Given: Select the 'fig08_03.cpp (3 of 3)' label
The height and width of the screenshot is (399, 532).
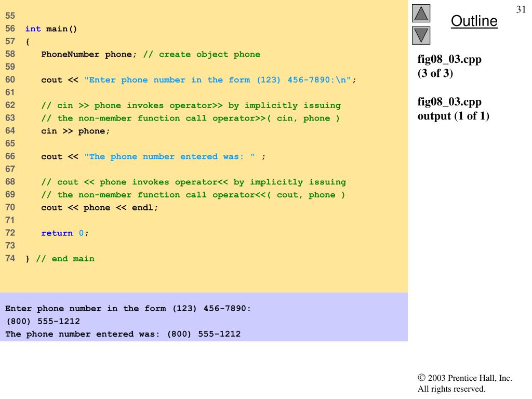Looking at the screenshot, I should point(449,66).
